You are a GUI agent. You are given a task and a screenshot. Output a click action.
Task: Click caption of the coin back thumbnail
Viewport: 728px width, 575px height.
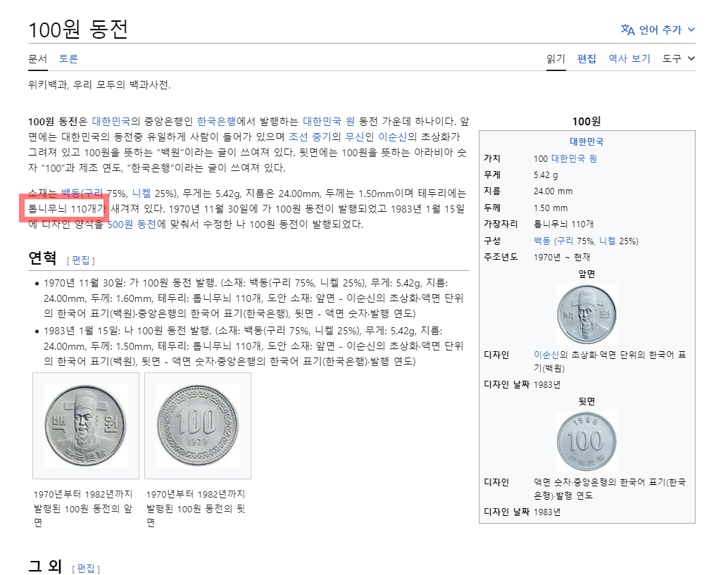pos(196,509)
